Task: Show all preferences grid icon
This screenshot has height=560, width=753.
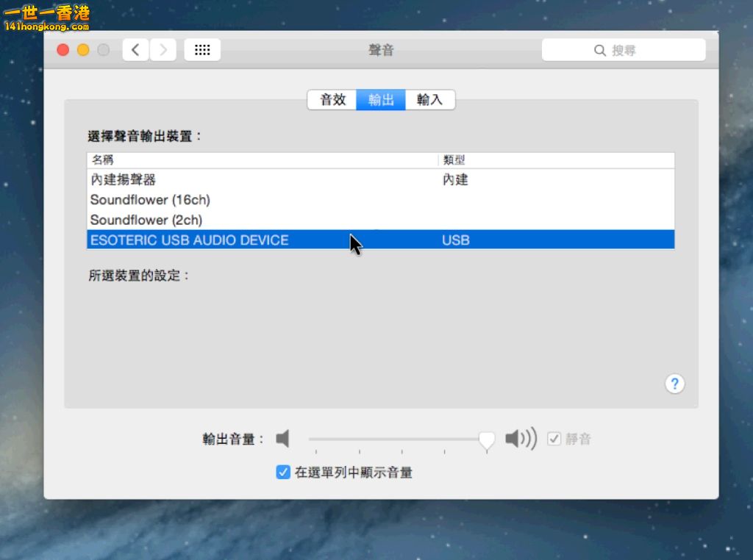Action: pyautogui.click(x=202, y=50)
